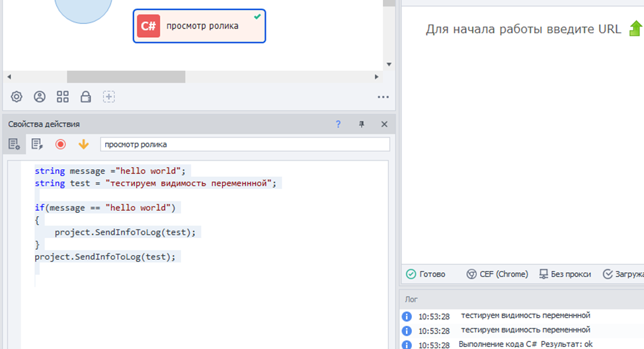The height and width of the screenshot is (349, 644).
Task: Click the left arrow of the horizontal scrollbar
Action: [x=9, y=77]
